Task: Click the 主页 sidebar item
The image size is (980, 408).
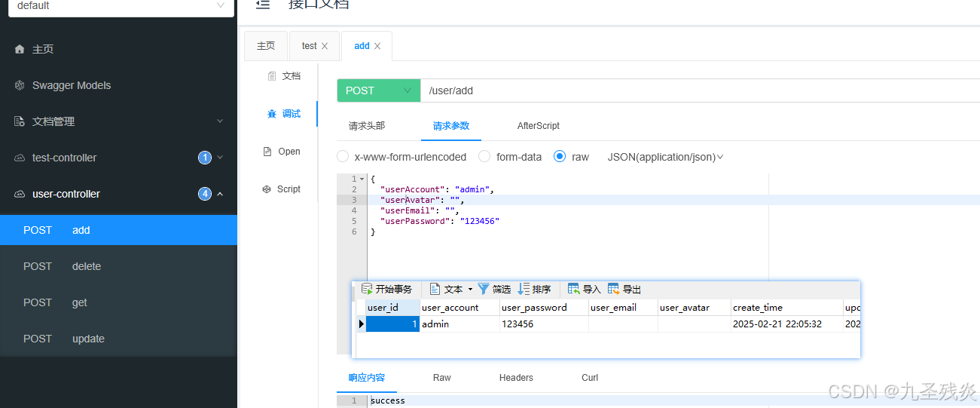Action: [118, 49]
